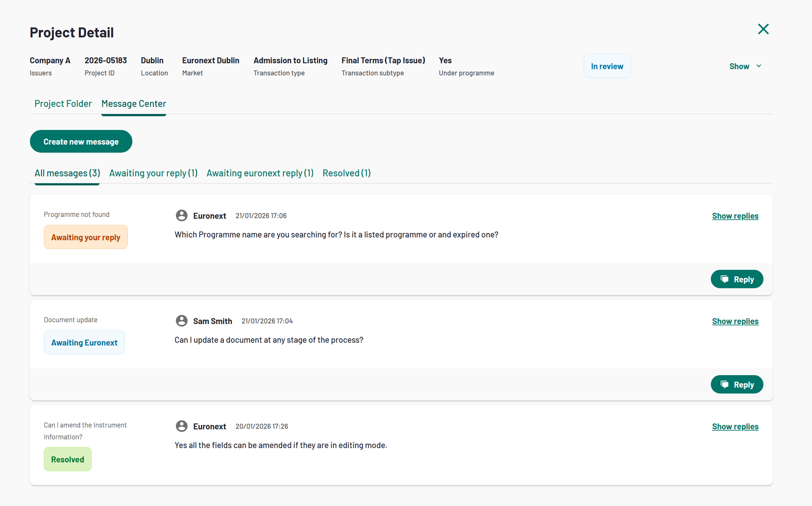Expand project details with Show chevron

pyautogui.click(x=758, y=66)
